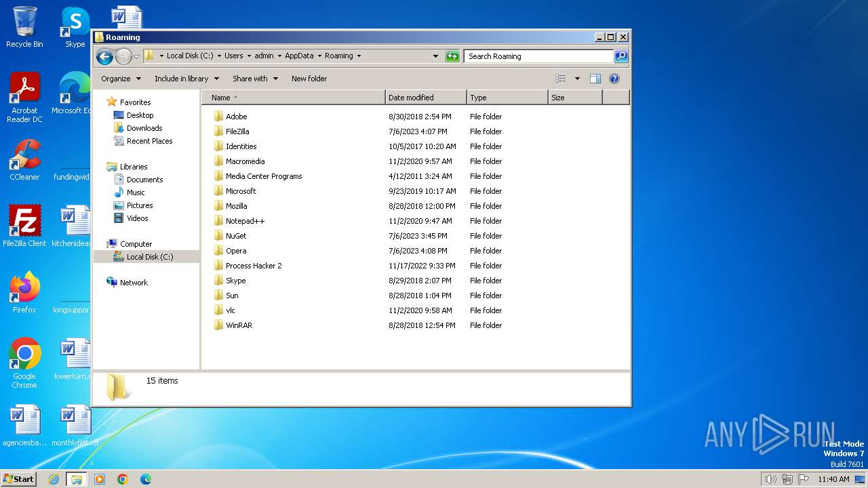This screenshot has width=868, height=488.
Task: Open Music library
Action: tap(136, 192)
